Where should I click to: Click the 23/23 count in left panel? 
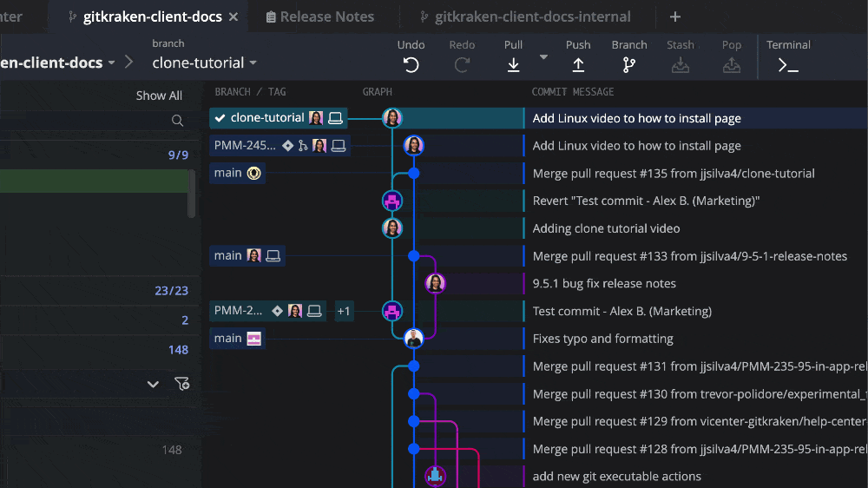point(172,291)
